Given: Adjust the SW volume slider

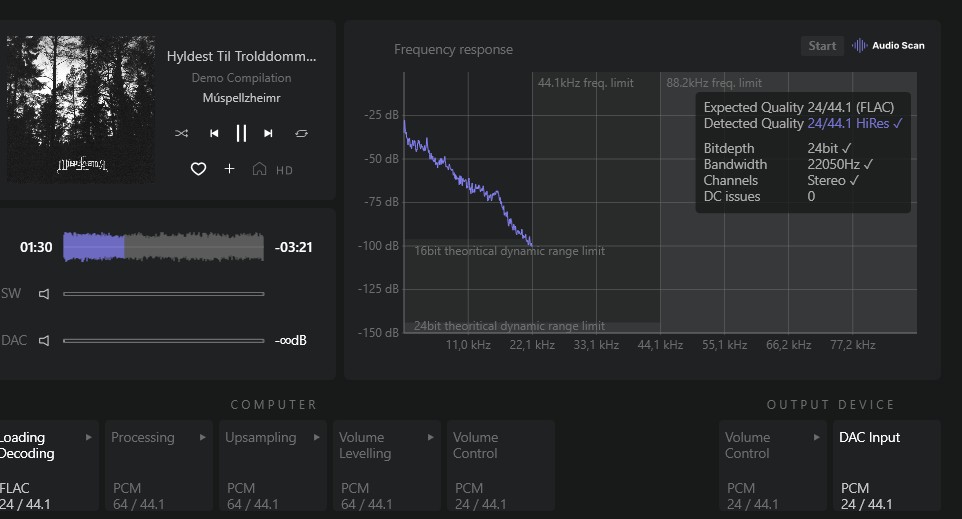Looking at the screenshot, I should 164,294.
